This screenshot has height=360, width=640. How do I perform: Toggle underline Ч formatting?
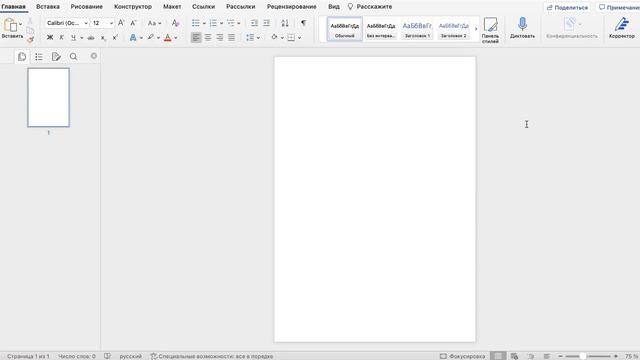click(x=73, y=38)
